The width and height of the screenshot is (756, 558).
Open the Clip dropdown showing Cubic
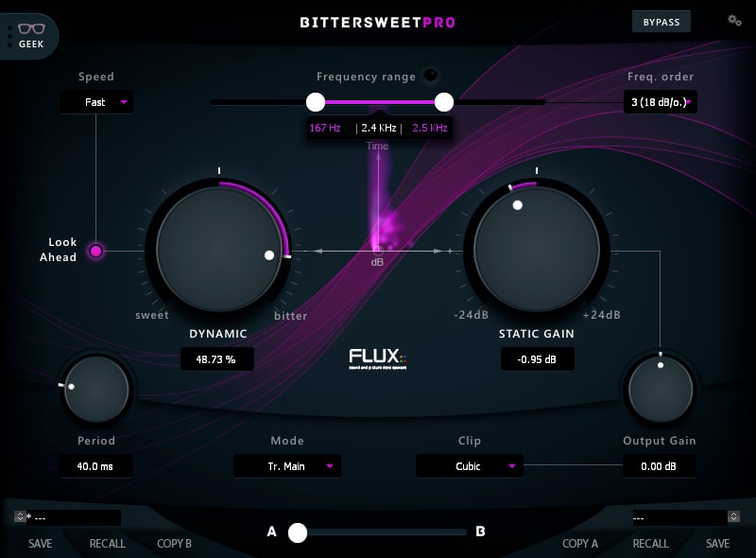[470, 465]
